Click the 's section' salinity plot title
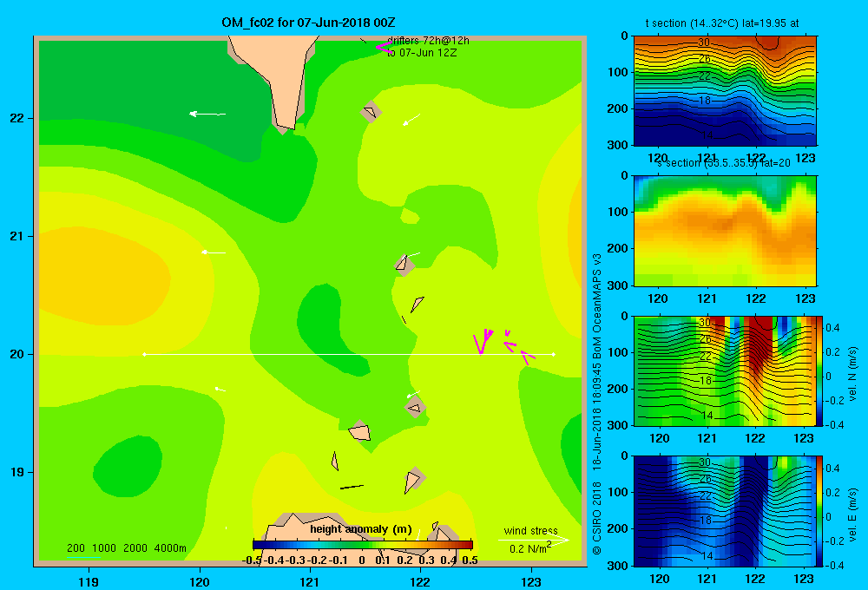 [723, 163]
